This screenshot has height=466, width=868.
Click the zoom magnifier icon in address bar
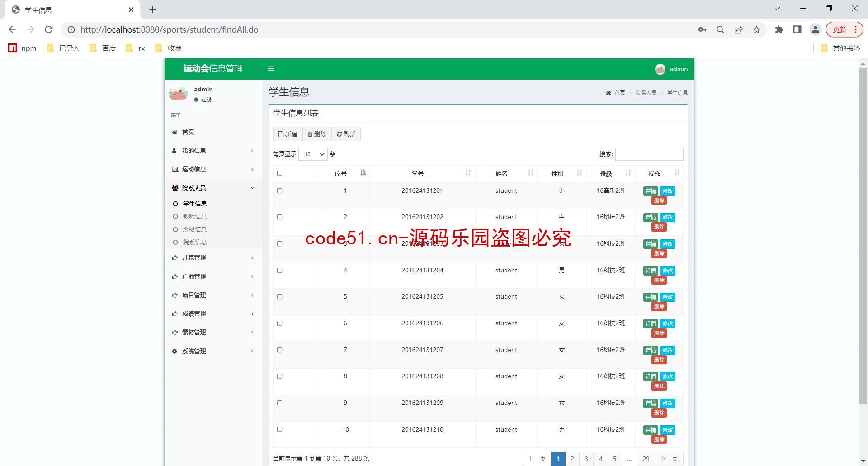(721, 30)
